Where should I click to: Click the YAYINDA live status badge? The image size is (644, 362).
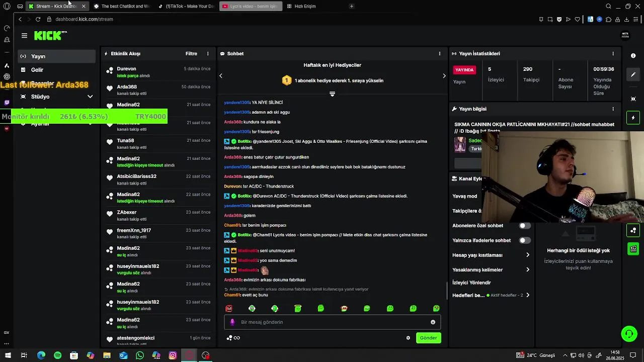[464, 70]
